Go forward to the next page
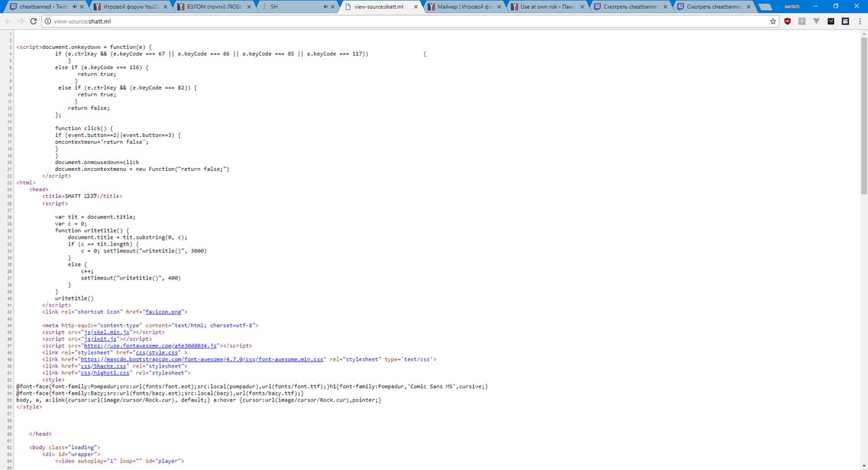This screenshot has height=470, width=868. pos(20,21)
